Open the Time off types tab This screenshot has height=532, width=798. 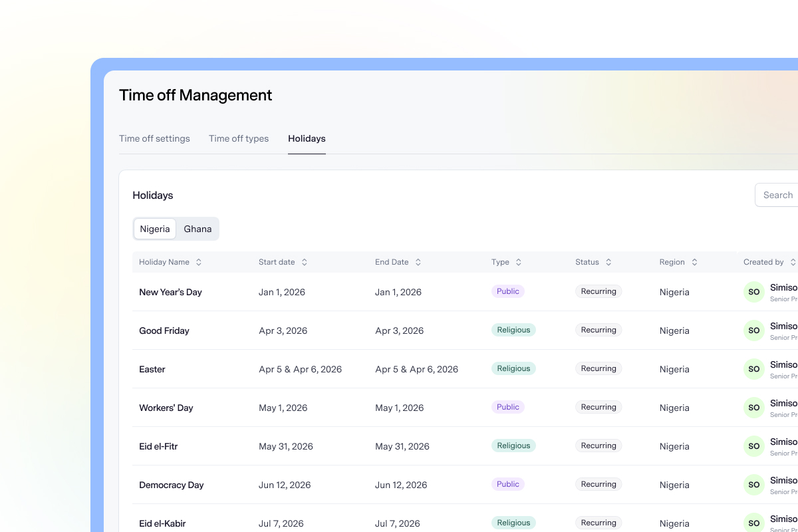pyautogui.click(x=239, y=138)
